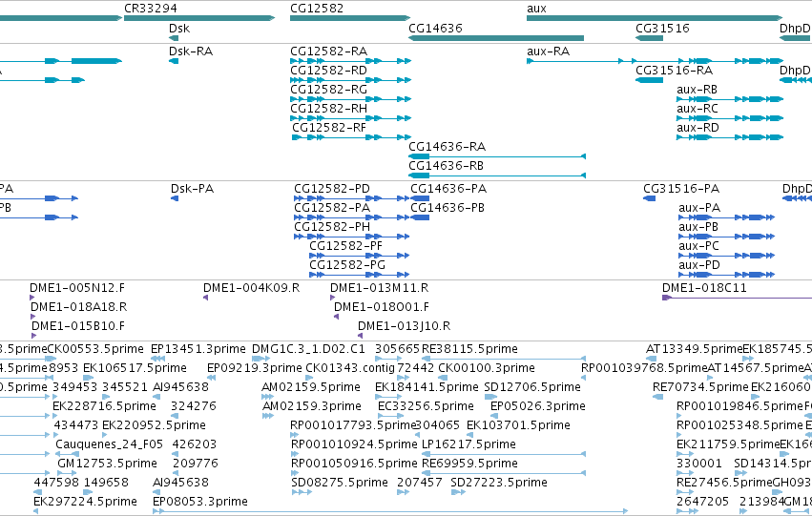Click the CG31516-RA transcript label

tap(675, 71)
